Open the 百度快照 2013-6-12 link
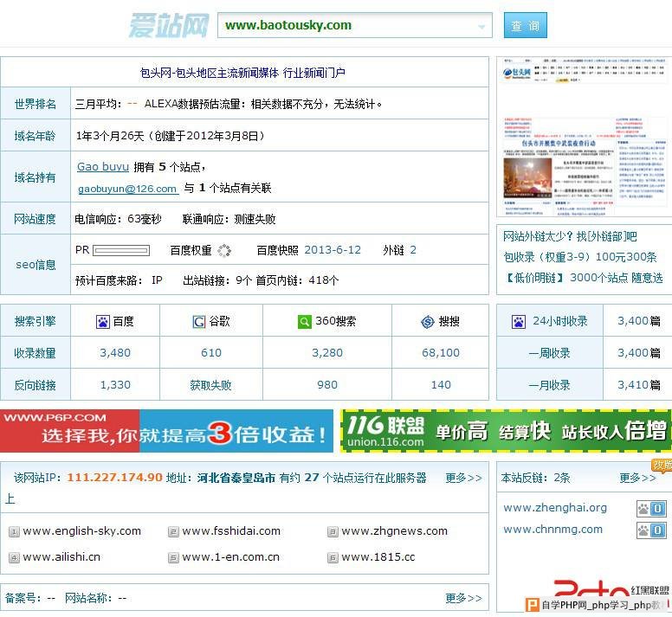 [x=333, y=249]
